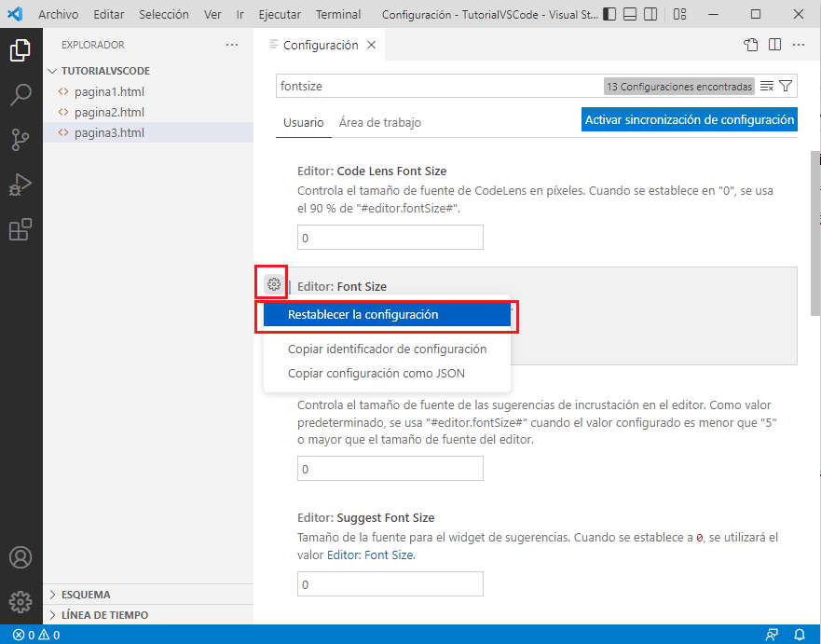Open the Ejecutar menu

280,14
